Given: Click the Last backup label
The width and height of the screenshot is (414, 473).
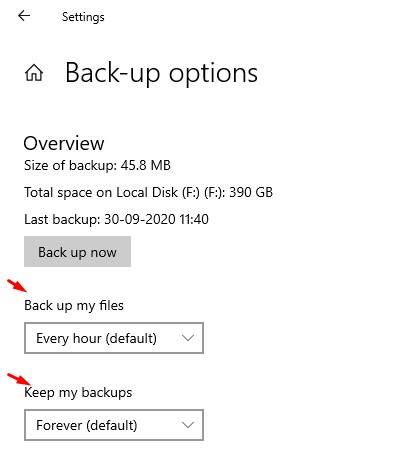Looking at the screenshot, I should point(62,219).
